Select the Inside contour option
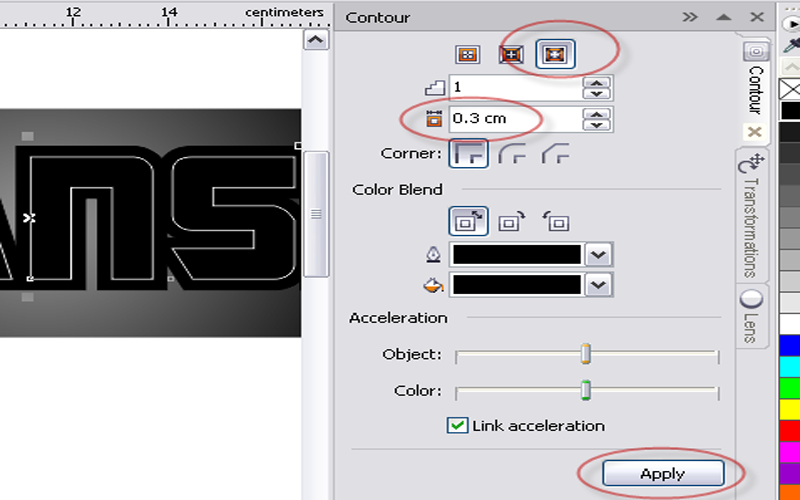Image resolution: width=800 pixels, height=500 pixels. 511,54
